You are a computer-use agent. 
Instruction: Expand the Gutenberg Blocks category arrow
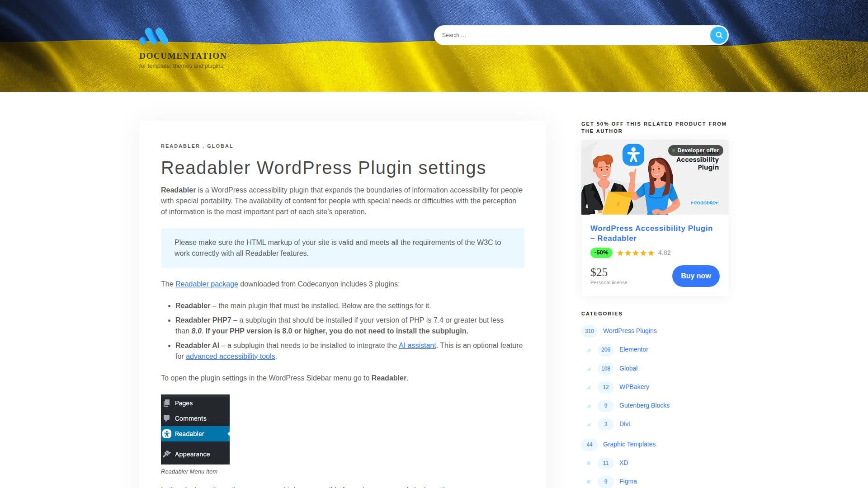coord(589,406)
